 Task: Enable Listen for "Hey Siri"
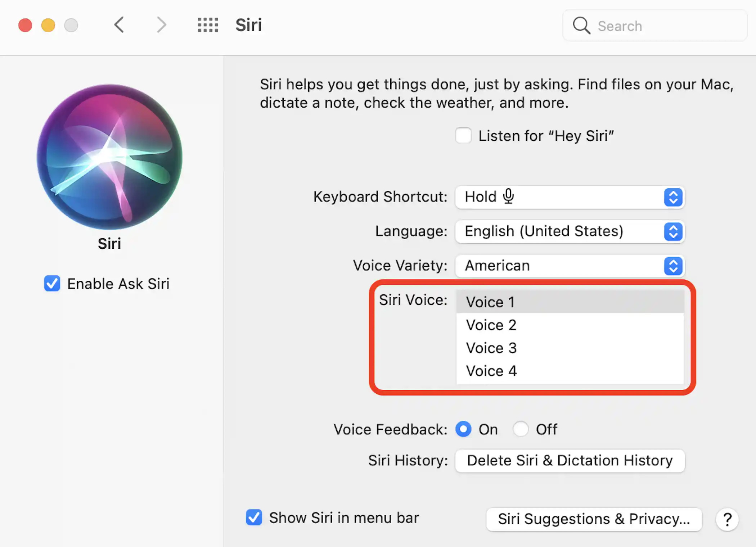pyautogui.click(x=463, y=136)
